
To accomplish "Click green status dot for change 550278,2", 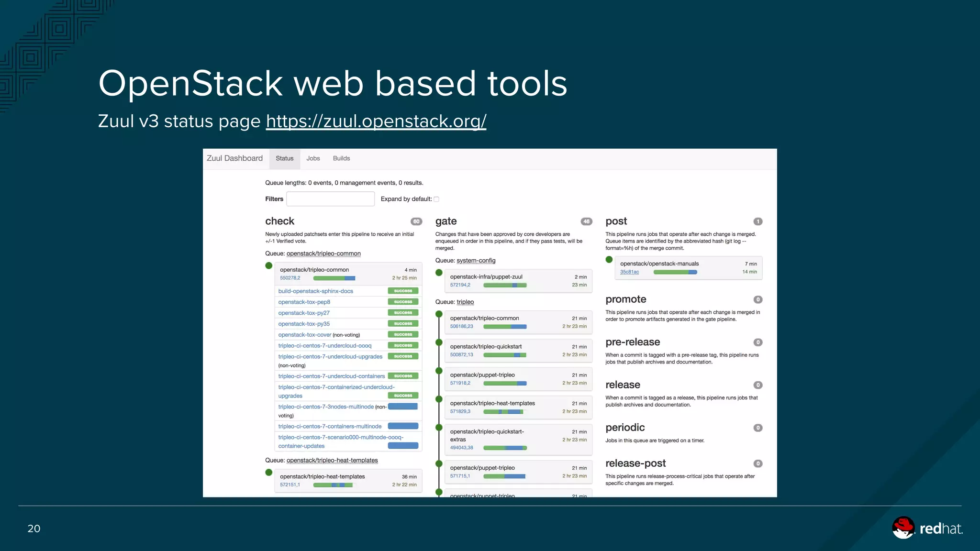I will click(269, 266).
